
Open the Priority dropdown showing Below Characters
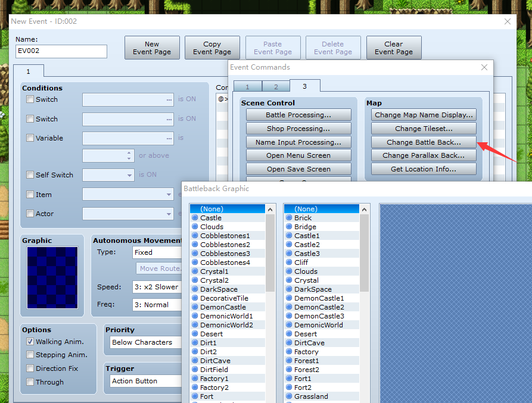[145, 342]
